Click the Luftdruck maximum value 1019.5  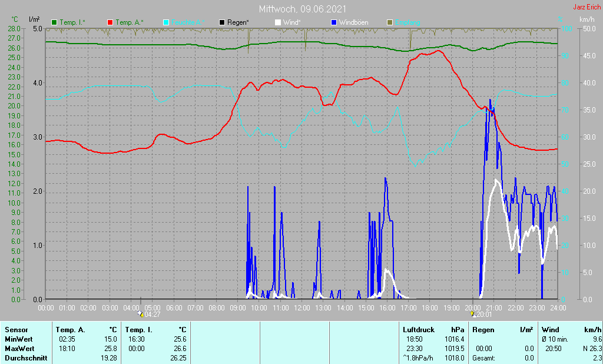(x=454, y=349)
